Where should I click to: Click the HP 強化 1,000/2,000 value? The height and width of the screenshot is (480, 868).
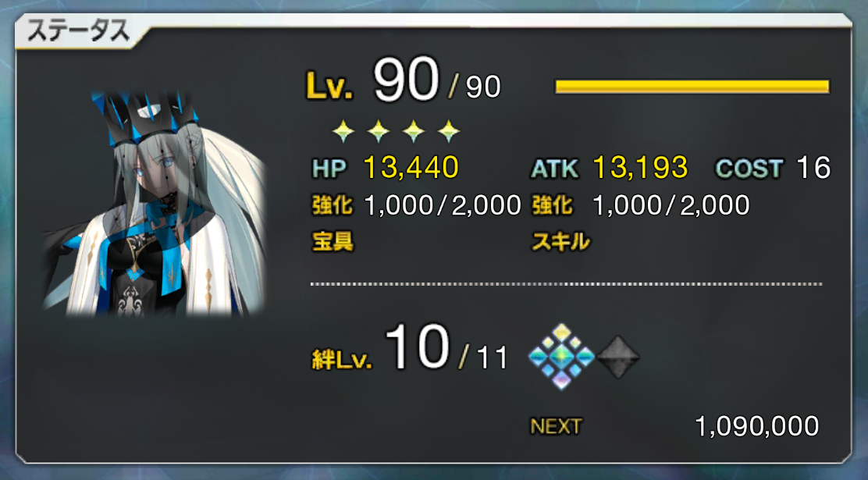click(443, 205)
